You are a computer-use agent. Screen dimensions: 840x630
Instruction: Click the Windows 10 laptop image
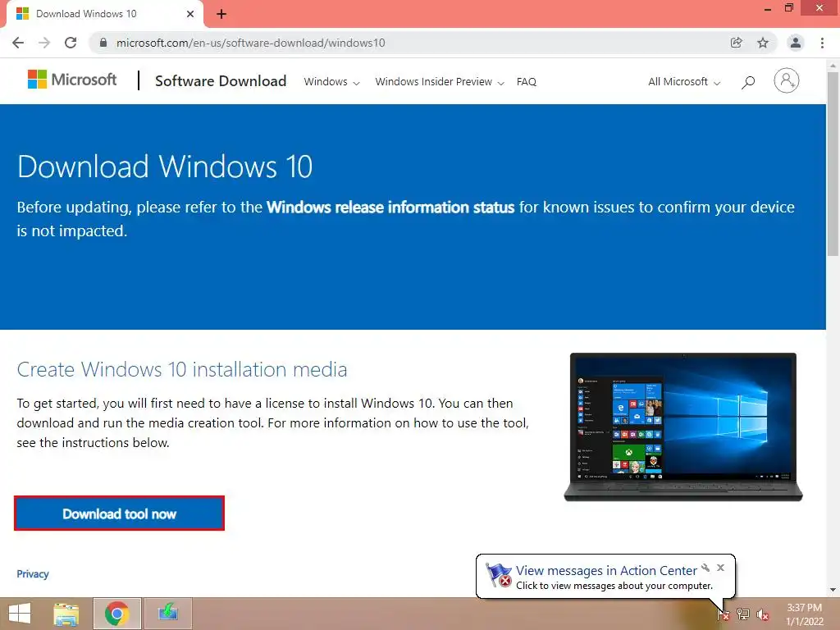coord(683,427)
